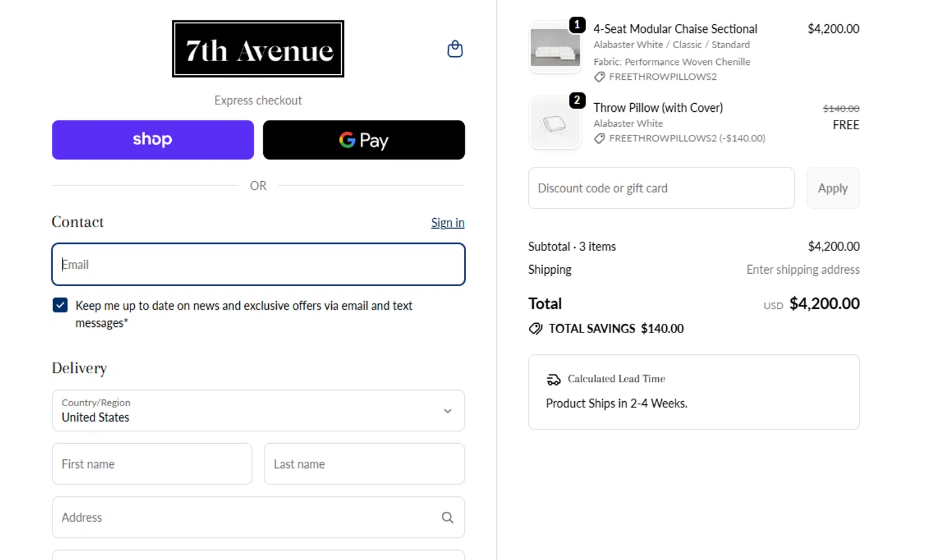This screenshot has width=927, height=560.
Task: Expand the Country/Region dropdown
Action: (x=258, y=410)
